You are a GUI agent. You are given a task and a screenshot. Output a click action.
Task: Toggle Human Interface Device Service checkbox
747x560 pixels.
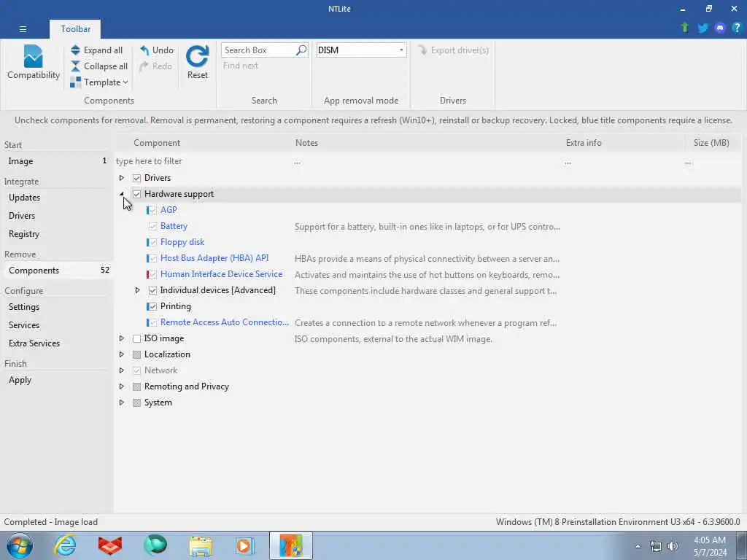pyautogui.click(x=152, y=274)
